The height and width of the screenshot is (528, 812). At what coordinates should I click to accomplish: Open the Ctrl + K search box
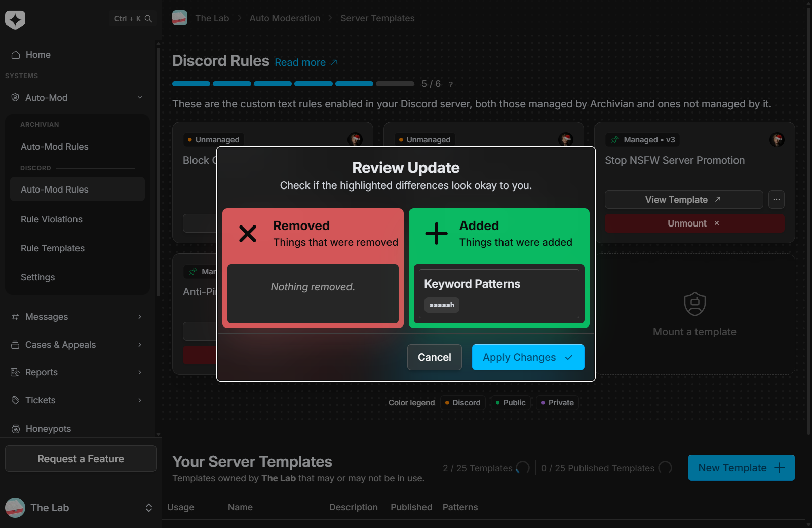(133, 19)
